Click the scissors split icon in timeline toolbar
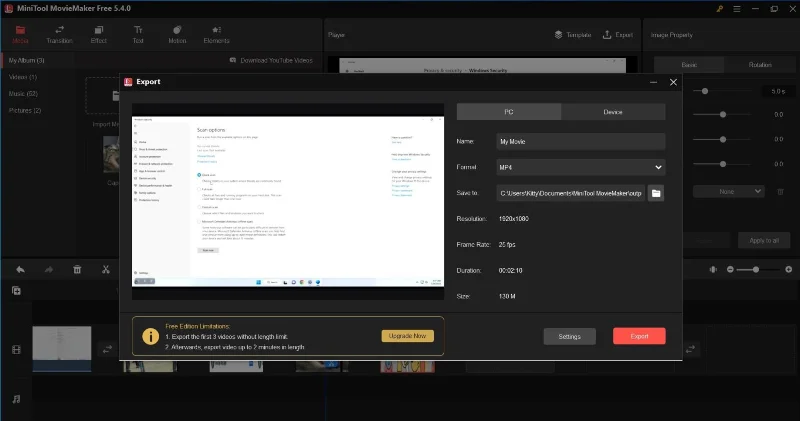Viewport: 800px width, 421px height. pyautogui.click(x=106, y=269)
